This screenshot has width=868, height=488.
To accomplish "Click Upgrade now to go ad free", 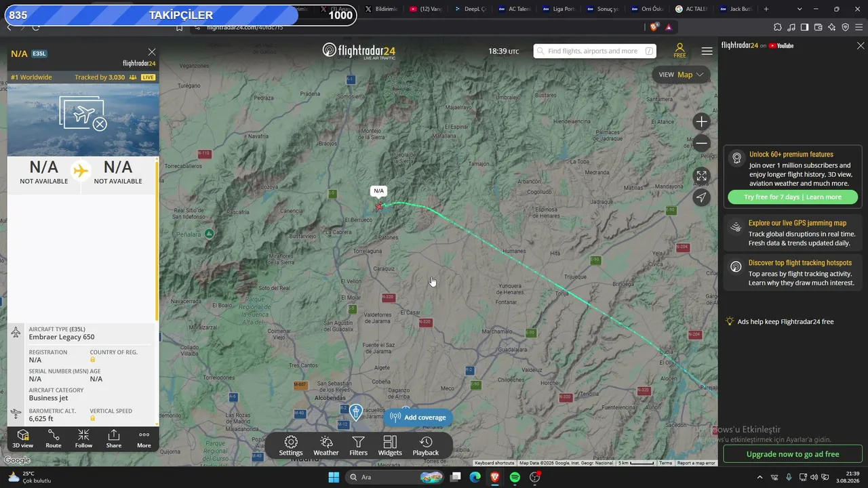I will tap(793, 454).
